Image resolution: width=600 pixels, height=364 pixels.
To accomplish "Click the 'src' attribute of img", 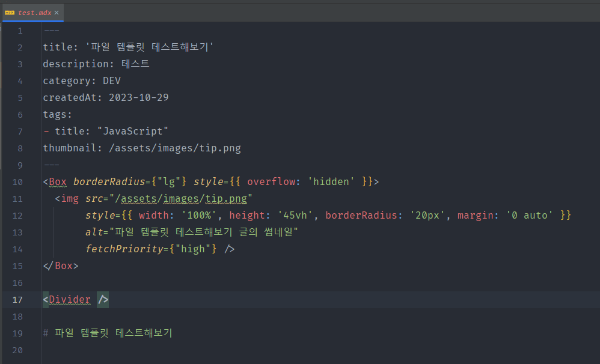I will pos(94,198).
